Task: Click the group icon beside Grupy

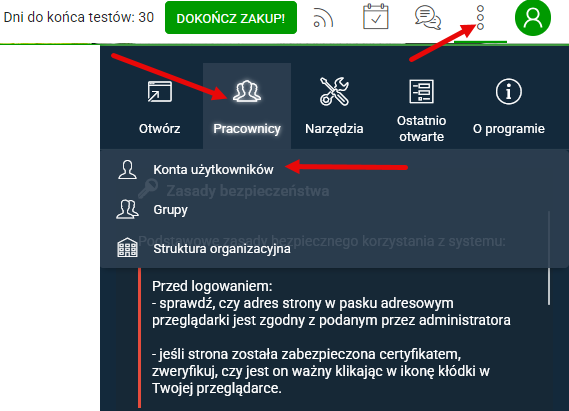Action: [x=127, y=209]
